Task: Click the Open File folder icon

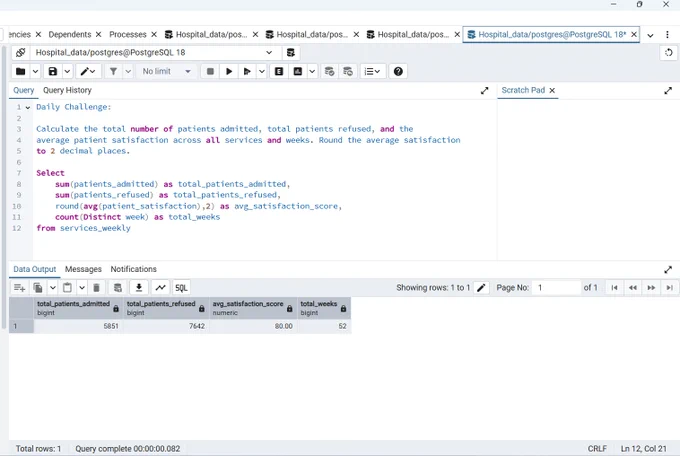Action: point(20,71)
